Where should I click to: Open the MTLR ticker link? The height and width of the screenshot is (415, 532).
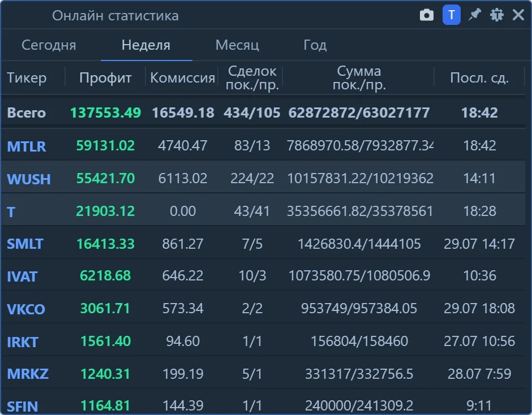(27, 146)
